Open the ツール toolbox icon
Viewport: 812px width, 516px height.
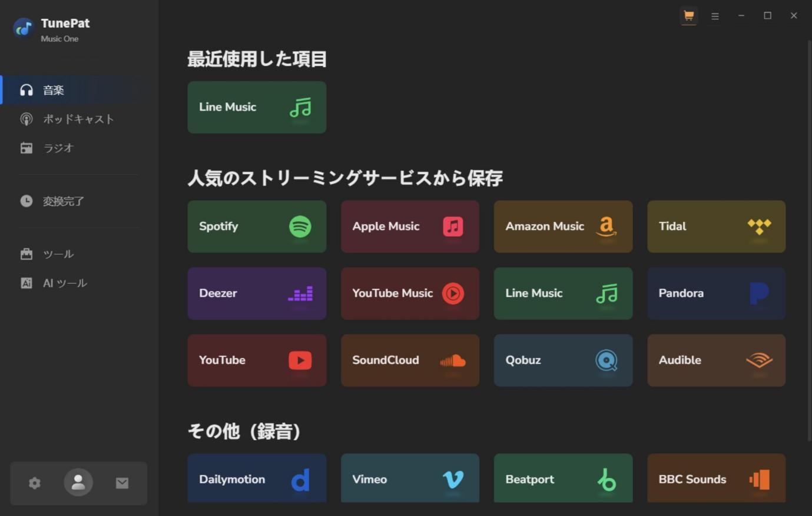26,254
